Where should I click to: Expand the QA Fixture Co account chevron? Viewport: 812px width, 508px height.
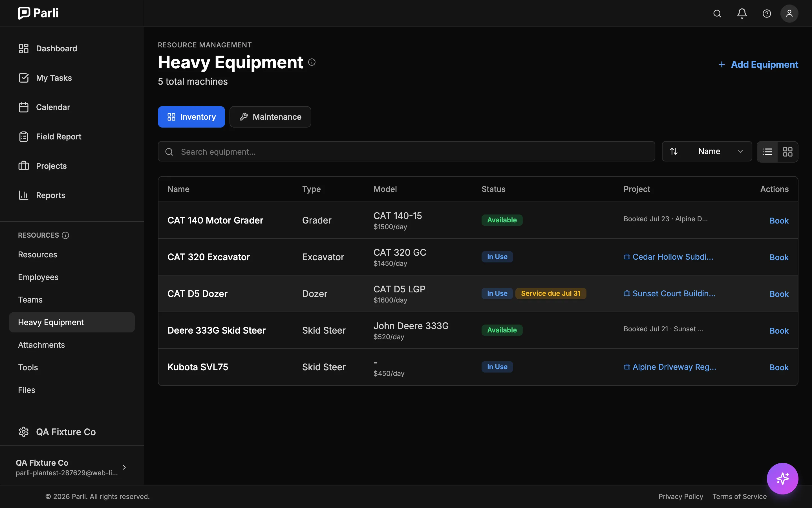pos(125,467)
